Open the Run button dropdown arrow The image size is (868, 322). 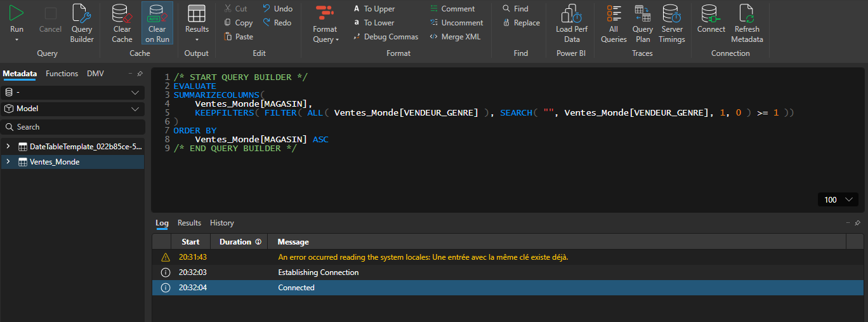click(x=17, y=39)
